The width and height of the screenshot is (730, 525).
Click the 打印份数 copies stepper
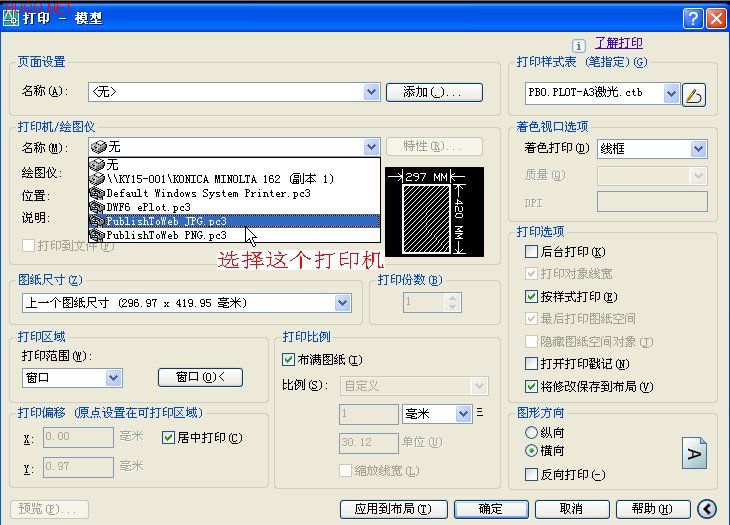[x=453, y=303]
